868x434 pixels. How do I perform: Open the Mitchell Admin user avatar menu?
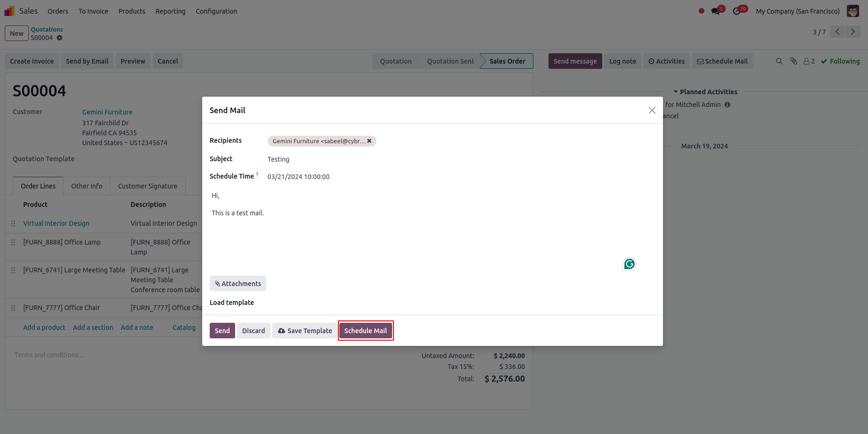tap(852, 11)
